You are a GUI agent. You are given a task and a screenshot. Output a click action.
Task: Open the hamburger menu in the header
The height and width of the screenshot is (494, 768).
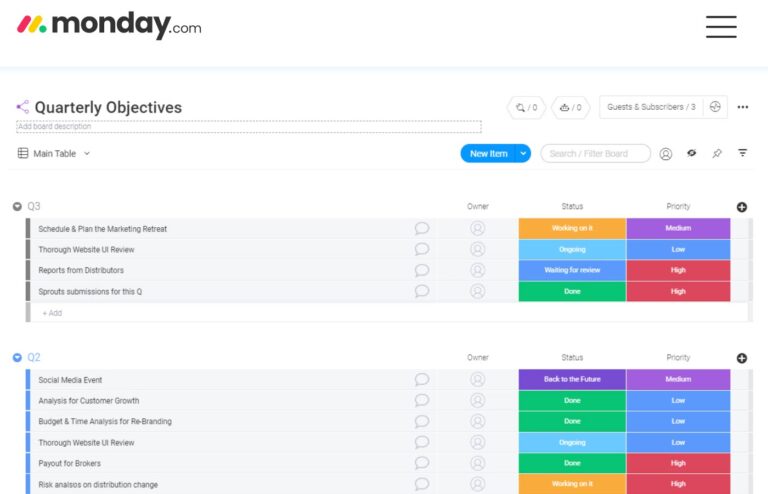pyautogui.click(x=720, y=27)
